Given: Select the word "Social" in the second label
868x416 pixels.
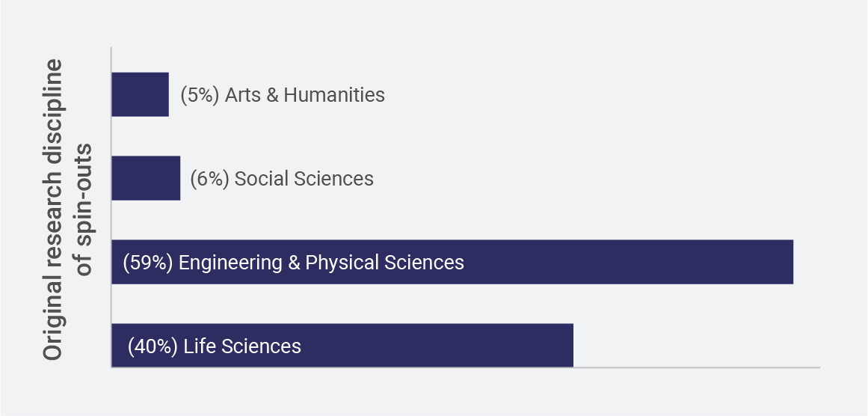Looking at the screenshot, I should click(x=260, y=179).
